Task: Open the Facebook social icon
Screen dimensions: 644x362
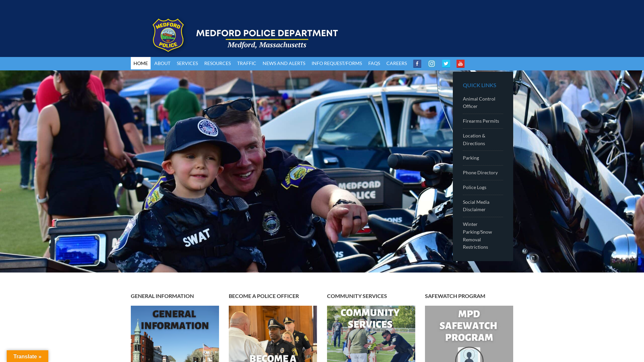Action: click(x=417, y=64)
